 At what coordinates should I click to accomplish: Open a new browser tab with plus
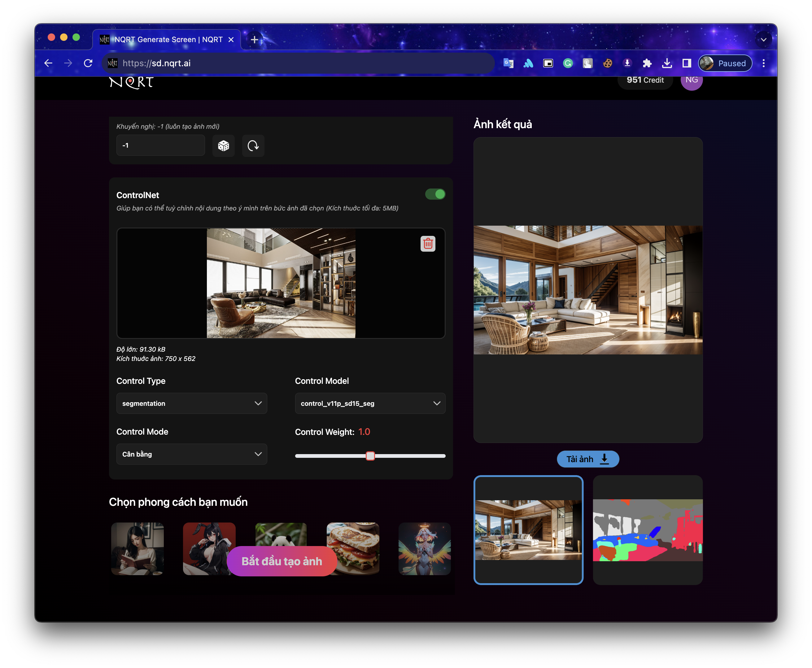click(254, 40)
